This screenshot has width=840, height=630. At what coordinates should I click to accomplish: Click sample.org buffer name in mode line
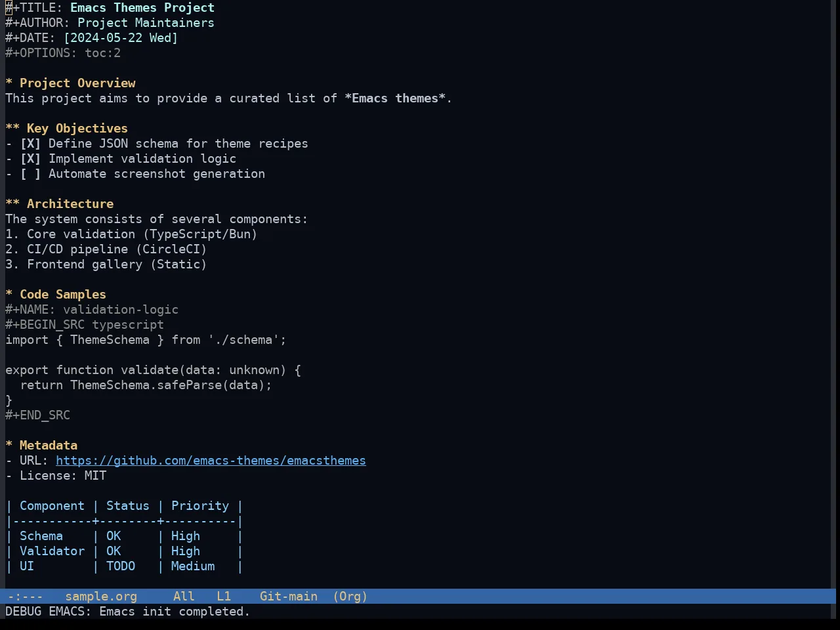101,597
